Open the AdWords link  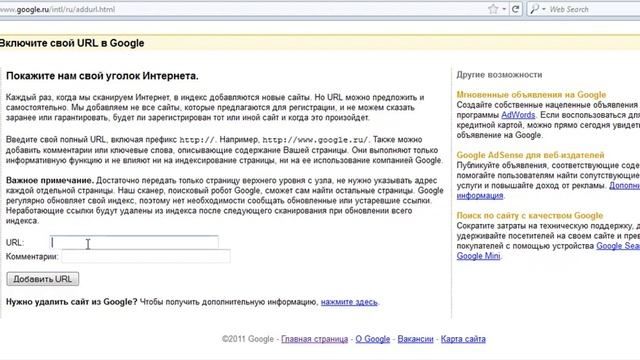point(518,115)
